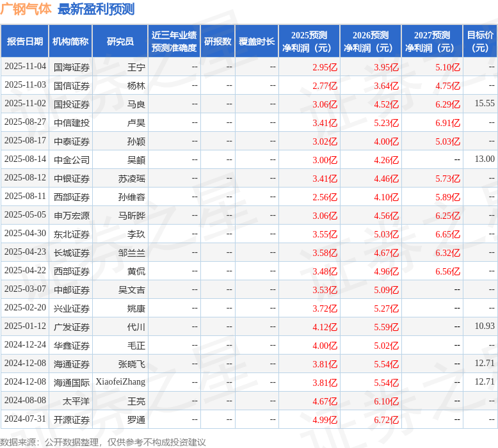The height and width of the screenshot is (448, 498).
Task: Click researcher name 邹兰兰
Action: tap(132, 253)
